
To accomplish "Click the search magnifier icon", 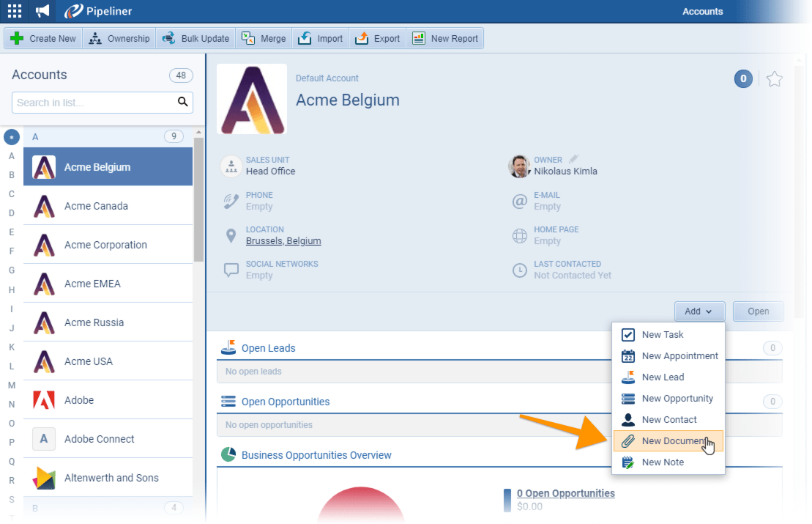I will pos(183,103).
